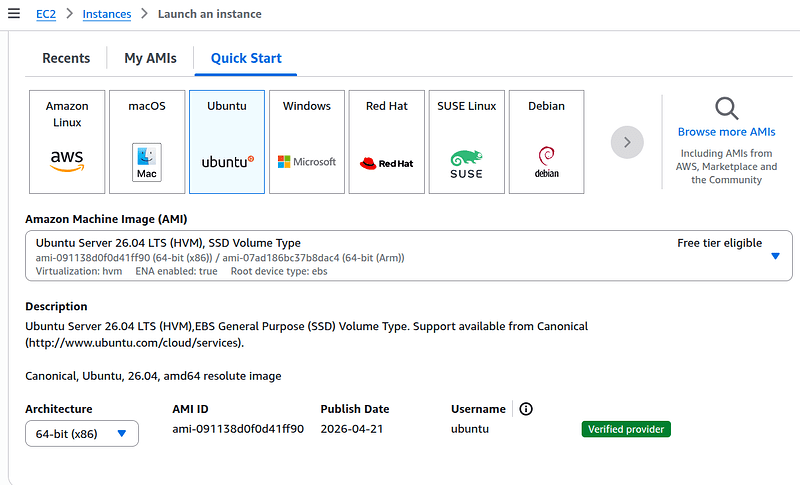Click the Canonical, Ubuntu, 26.04 description line

click(x=153, y=376)
